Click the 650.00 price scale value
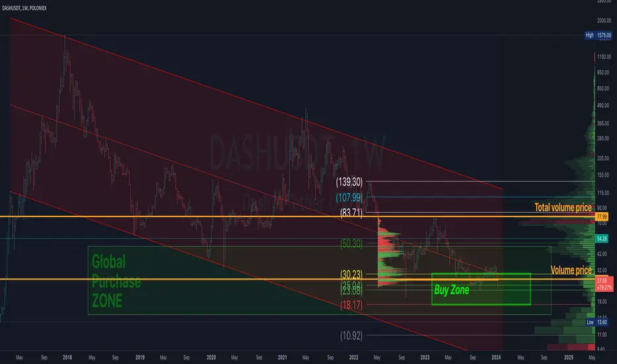This screenshot has height=364, width=617. tap(602, 89)
